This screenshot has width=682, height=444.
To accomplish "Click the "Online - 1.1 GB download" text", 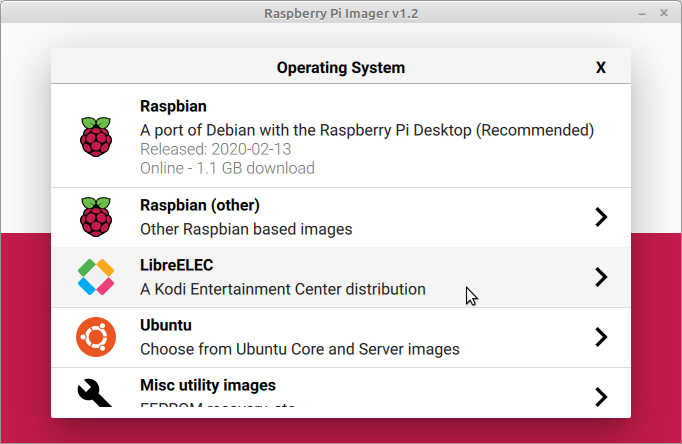I will pos(227,168).
